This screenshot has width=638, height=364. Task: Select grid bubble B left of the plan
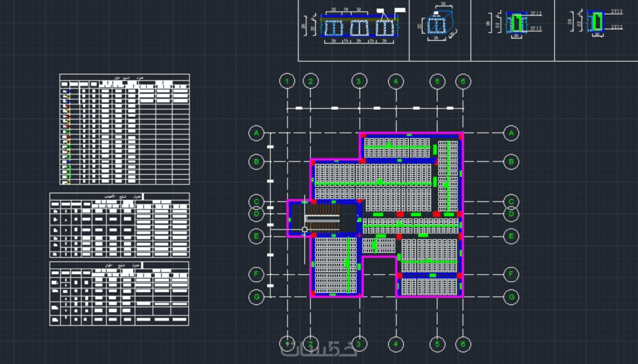click(256, 162)
